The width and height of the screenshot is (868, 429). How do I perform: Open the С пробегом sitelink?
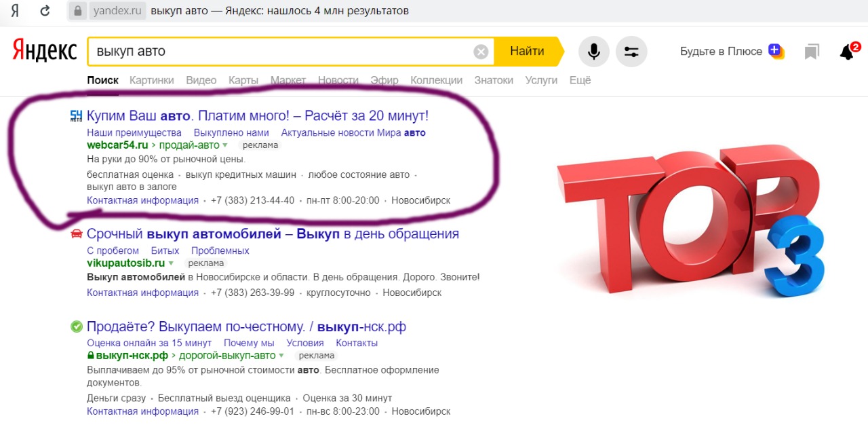(113, 250)
